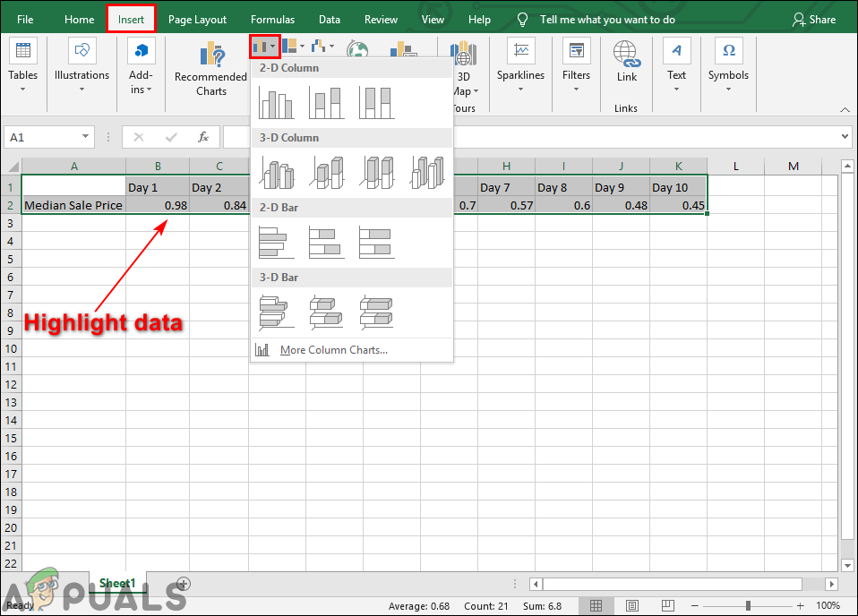
Task: Click the zoom in plus button
Action: pos(800,605)
